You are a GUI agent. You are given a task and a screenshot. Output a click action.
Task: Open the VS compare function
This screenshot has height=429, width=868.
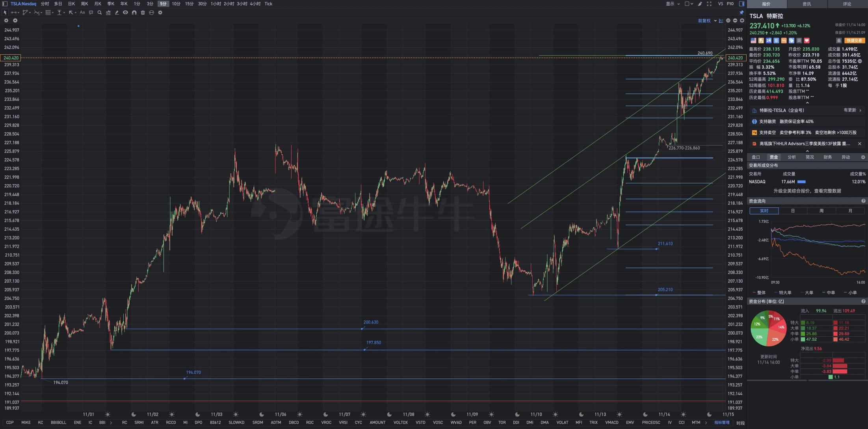(x=720, y=4)
